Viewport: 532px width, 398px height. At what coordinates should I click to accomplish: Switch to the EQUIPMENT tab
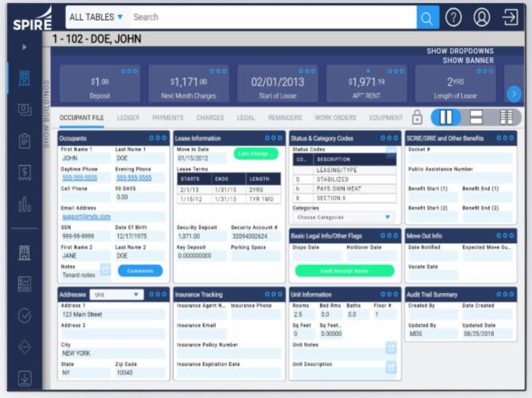386,118
